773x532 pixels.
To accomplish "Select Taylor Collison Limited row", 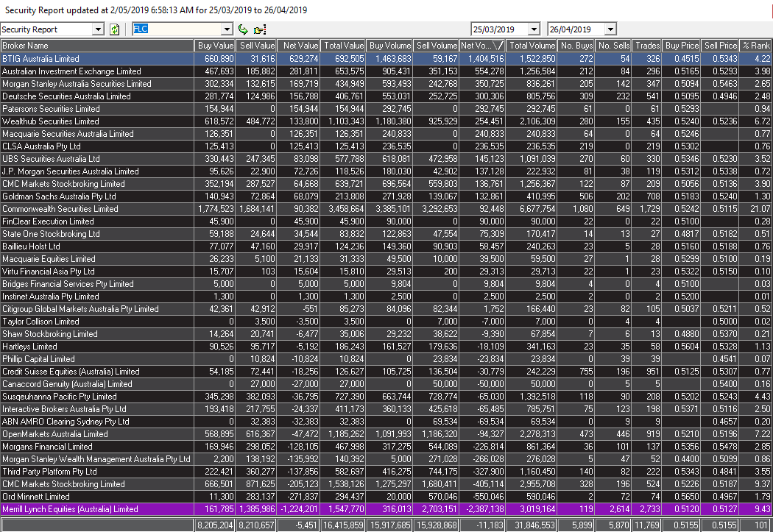I will (386, 322).
